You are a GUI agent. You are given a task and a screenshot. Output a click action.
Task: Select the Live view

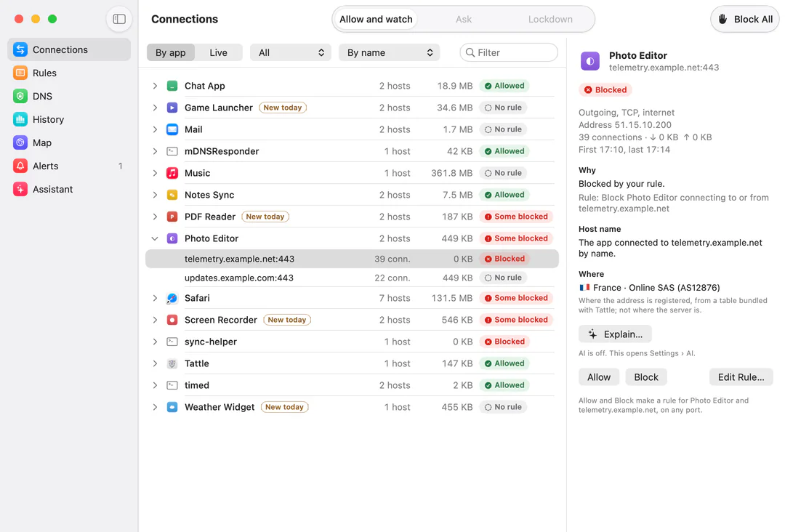coord(218,52)
